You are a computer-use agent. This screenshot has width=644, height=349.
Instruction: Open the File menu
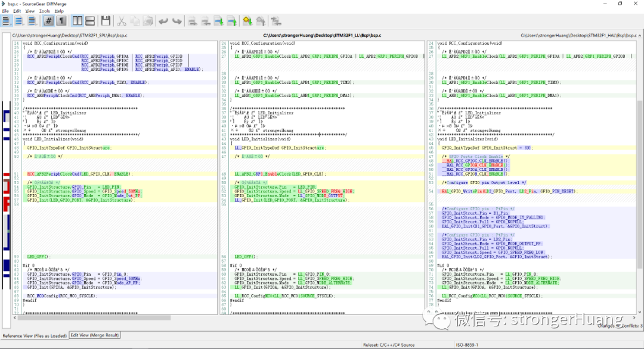5,11
